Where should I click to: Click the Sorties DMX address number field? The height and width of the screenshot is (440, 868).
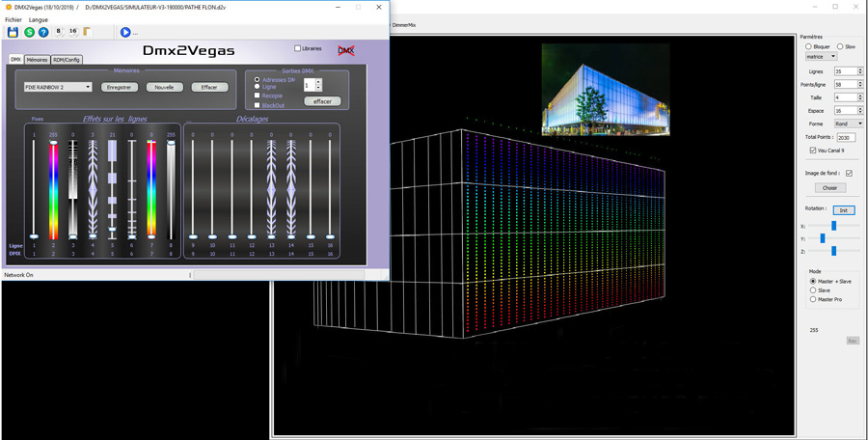309,85
